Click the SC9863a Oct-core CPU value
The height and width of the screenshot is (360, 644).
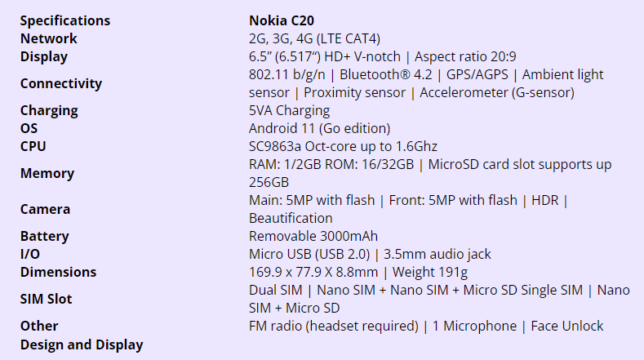[343, 146]
